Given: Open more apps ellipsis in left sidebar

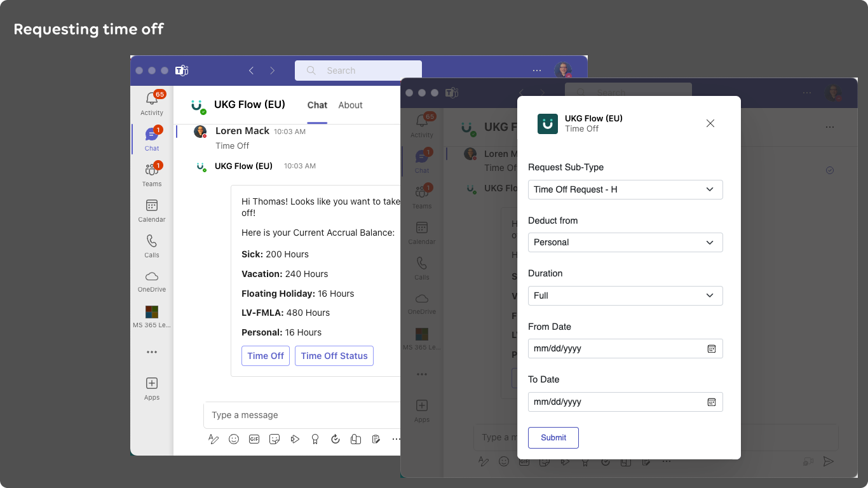Looking at the screenshot, I should pos(152,352).
